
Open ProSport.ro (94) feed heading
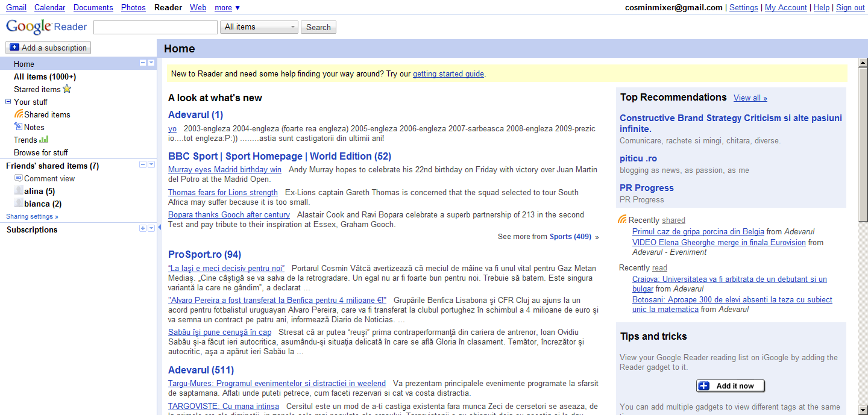(x=205, y=254)
